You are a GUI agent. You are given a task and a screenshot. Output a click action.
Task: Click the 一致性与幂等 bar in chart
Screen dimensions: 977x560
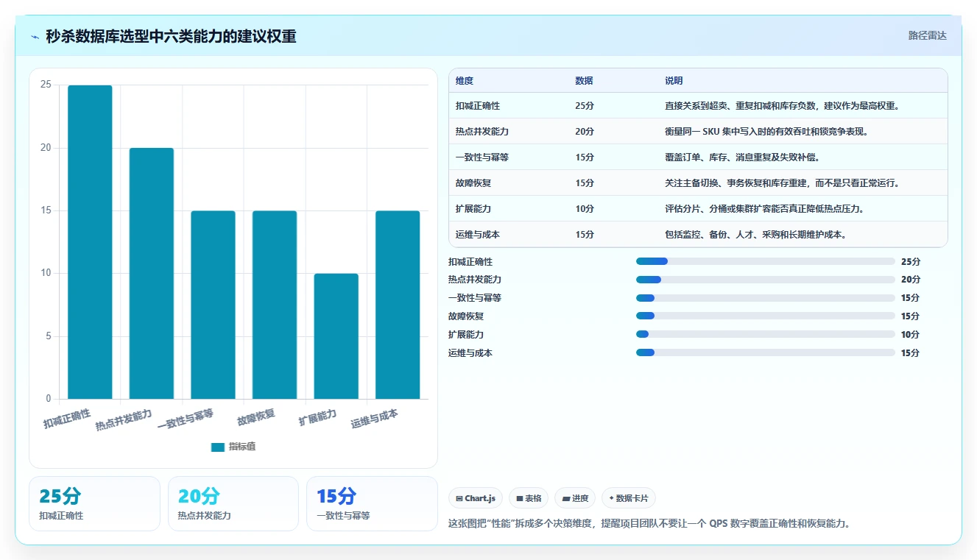pos(213,305)
